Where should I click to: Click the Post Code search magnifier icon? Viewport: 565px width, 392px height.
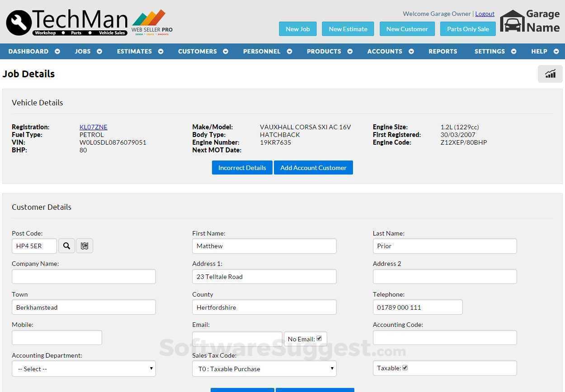click(x=66, y=246)
